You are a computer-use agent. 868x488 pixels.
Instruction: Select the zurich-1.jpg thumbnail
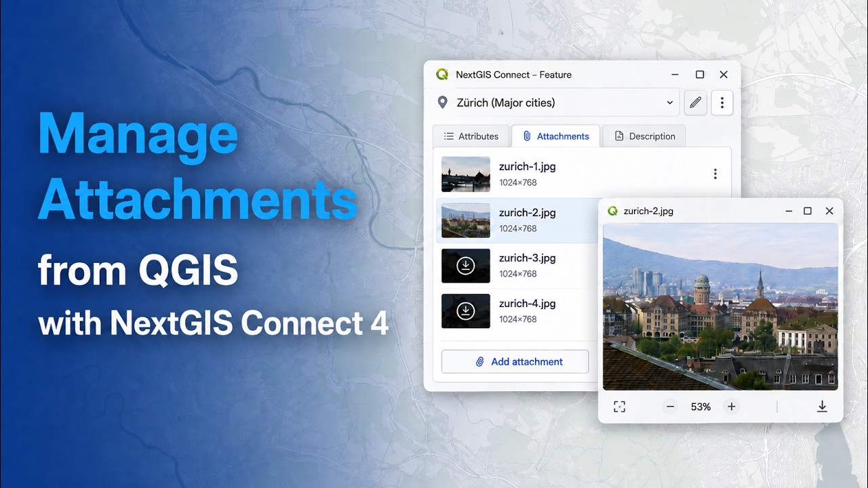click(x=466, y=174)
